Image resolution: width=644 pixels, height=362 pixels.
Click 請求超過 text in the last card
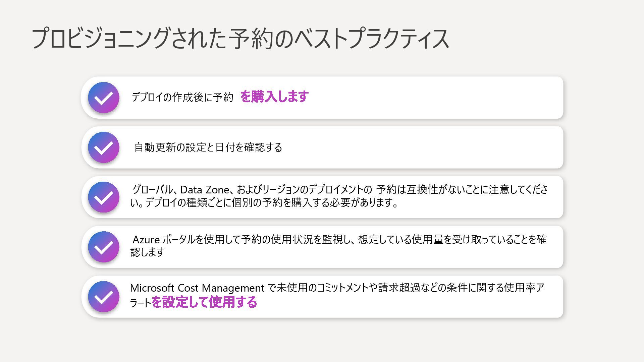(398, 288)
